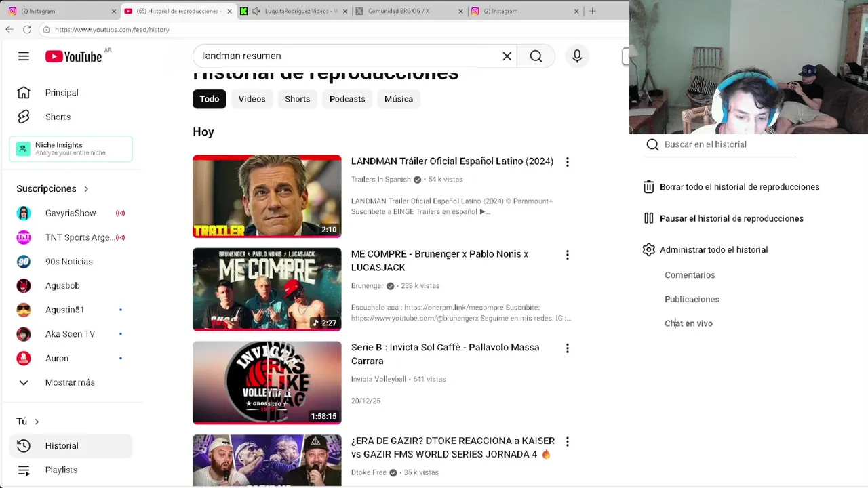Click 90s Noticias channel avatar

24,262
